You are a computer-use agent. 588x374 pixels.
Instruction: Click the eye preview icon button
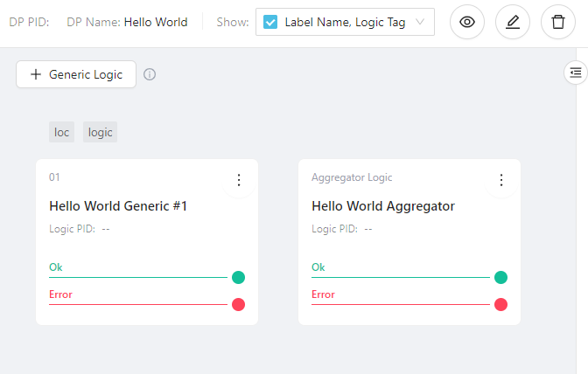467,22
